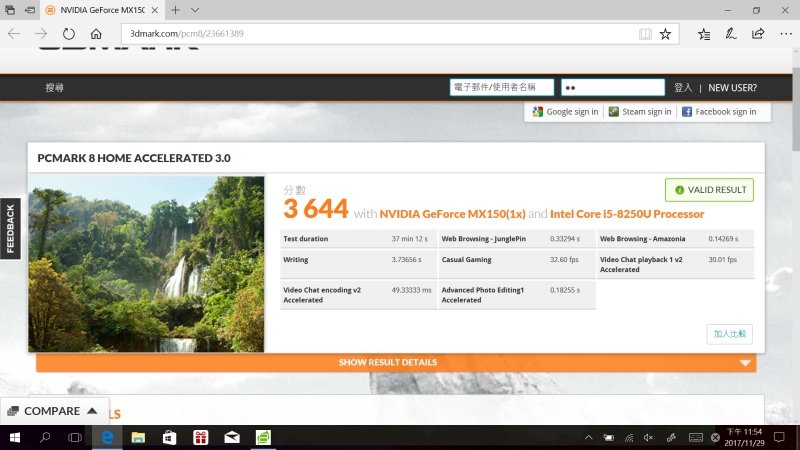The width and height of the screenshot is (800, 450).
Task: Click the battery status tray icon
Action: 609,437
